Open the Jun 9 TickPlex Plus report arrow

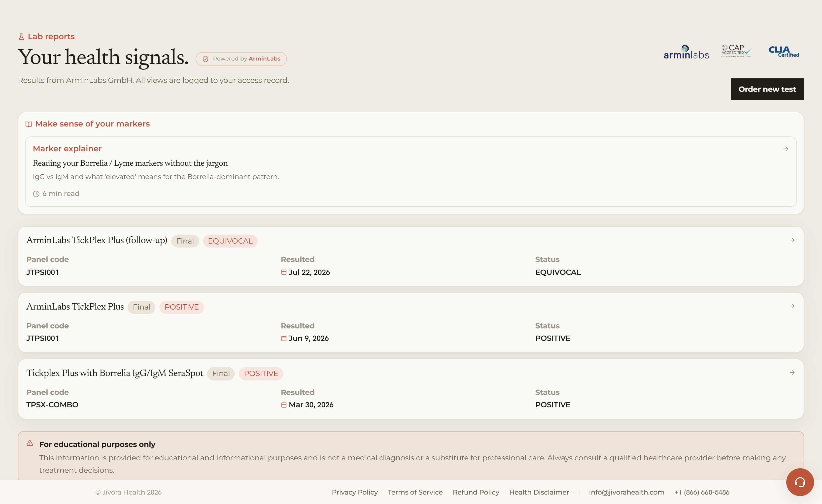point(792,306)
